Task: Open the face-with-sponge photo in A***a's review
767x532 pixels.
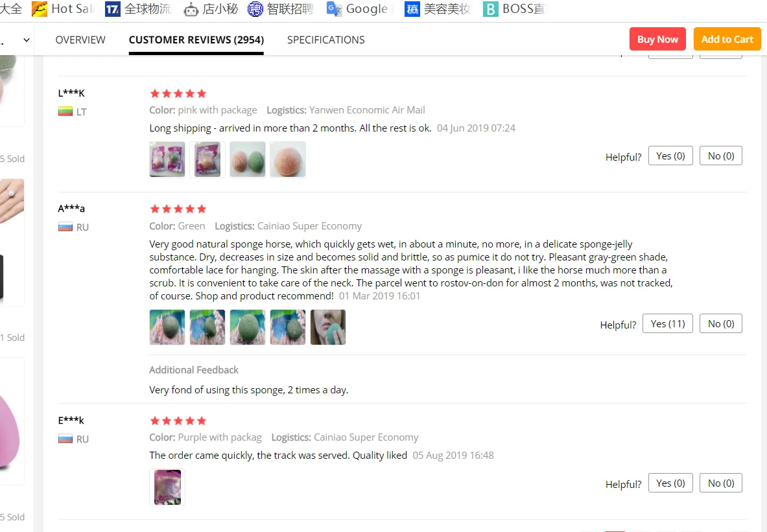Action: click(x=327, y=327)
